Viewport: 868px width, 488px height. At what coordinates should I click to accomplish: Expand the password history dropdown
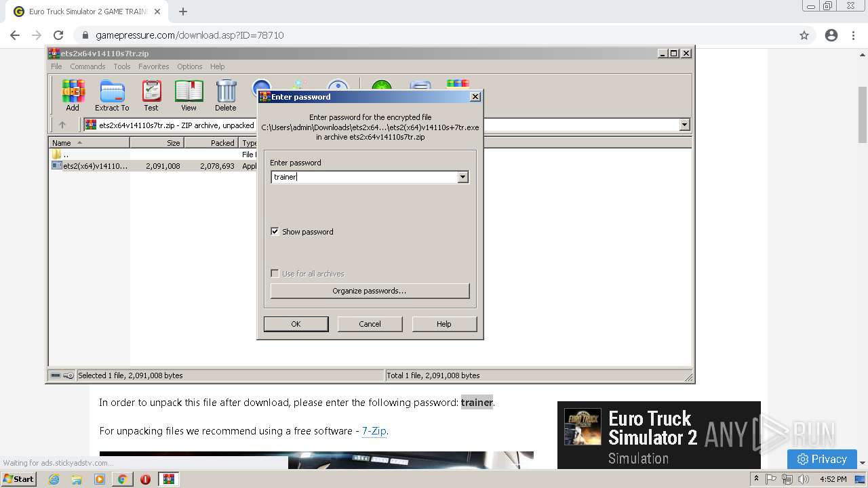point(462,177)
